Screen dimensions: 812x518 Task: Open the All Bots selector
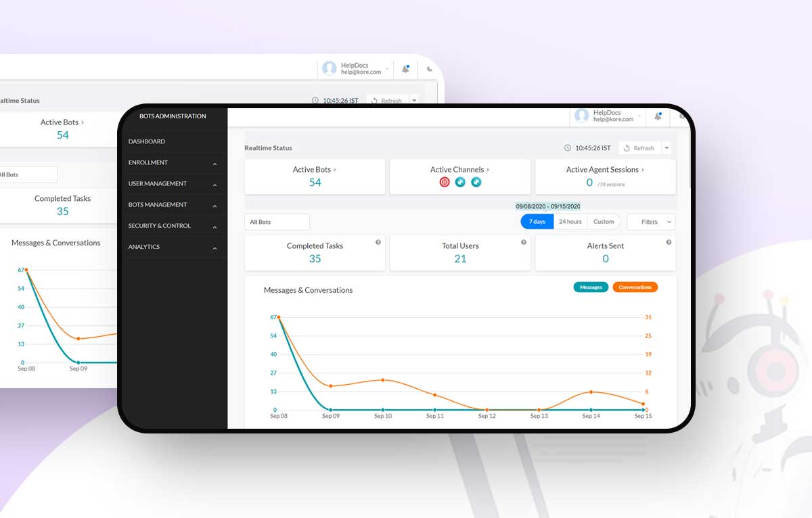point(277,222)
